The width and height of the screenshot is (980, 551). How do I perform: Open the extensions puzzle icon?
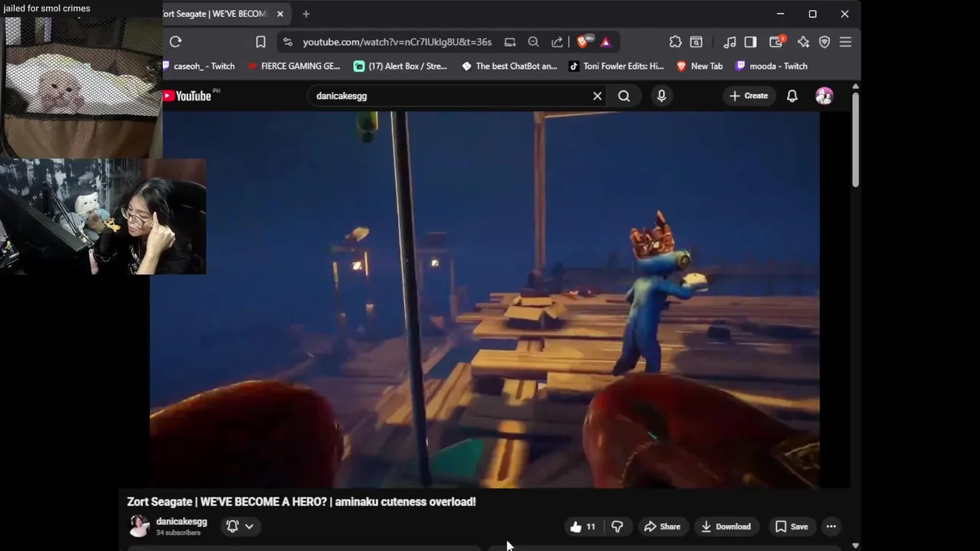(x=675, y=42)
